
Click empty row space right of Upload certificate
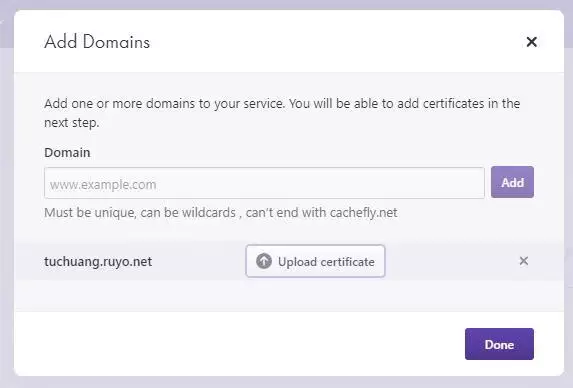449,261
